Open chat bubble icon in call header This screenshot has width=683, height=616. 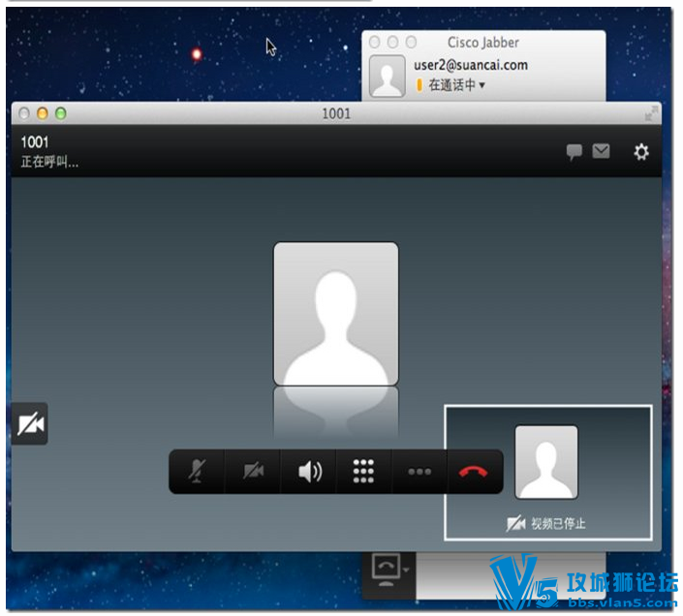click(574, 152)
